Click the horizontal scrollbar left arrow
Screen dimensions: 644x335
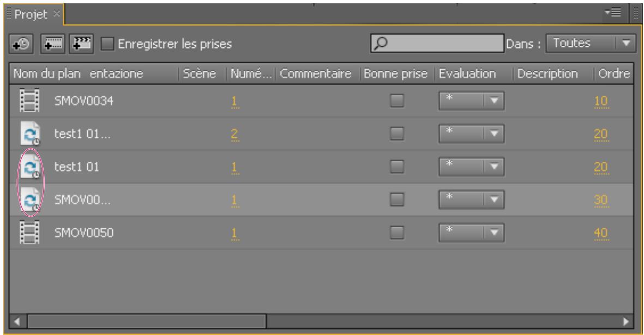pos(17,321)
